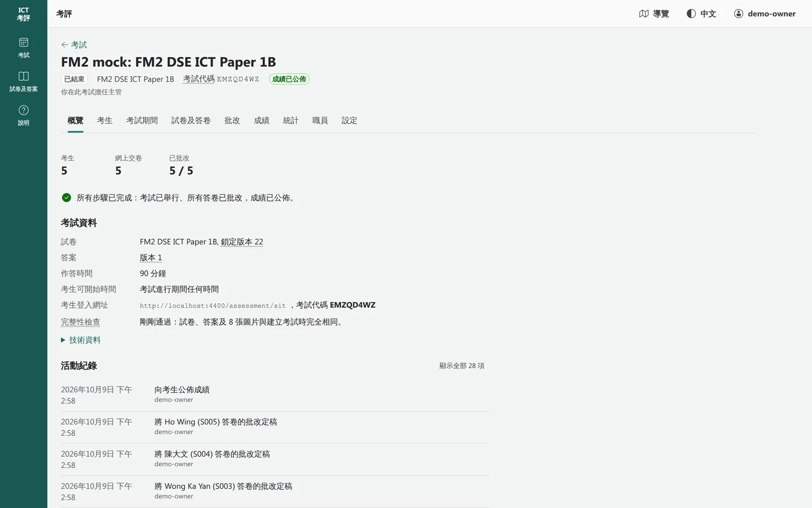Toggle the 中文 language switch

pos(701,14)
